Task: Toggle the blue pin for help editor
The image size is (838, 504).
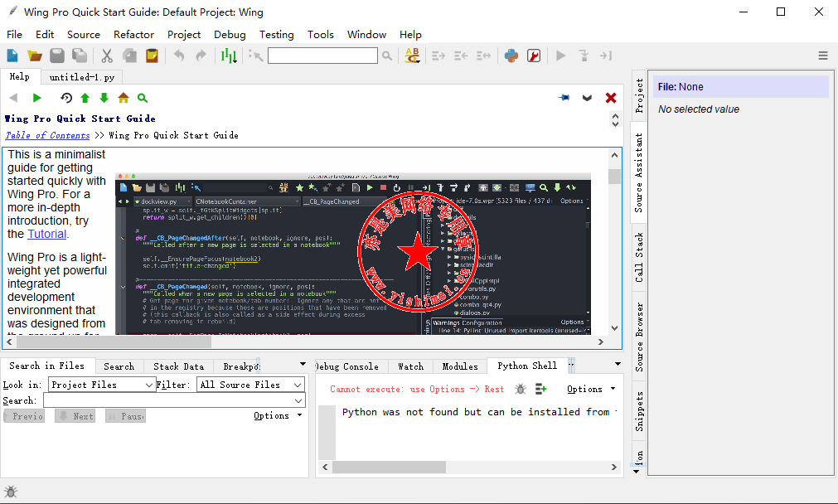Action: coord(564,98)
